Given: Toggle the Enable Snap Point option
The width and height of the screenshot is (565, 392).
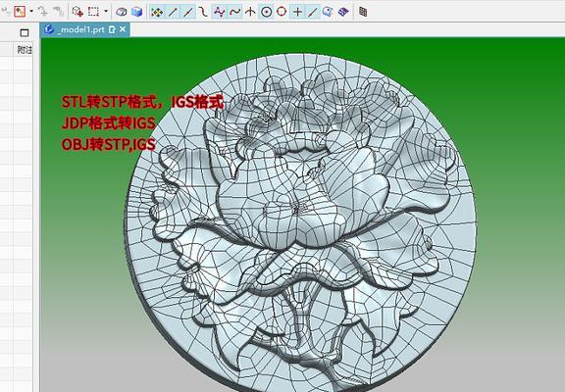Looking at the screenshot, I should 156,12.
